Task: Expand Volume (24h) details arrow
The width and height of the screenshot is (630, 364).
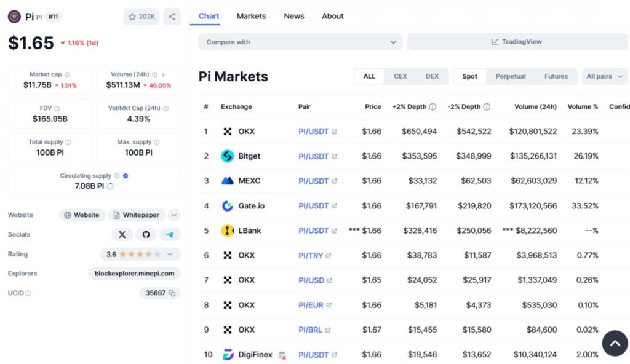Action: 163,75
